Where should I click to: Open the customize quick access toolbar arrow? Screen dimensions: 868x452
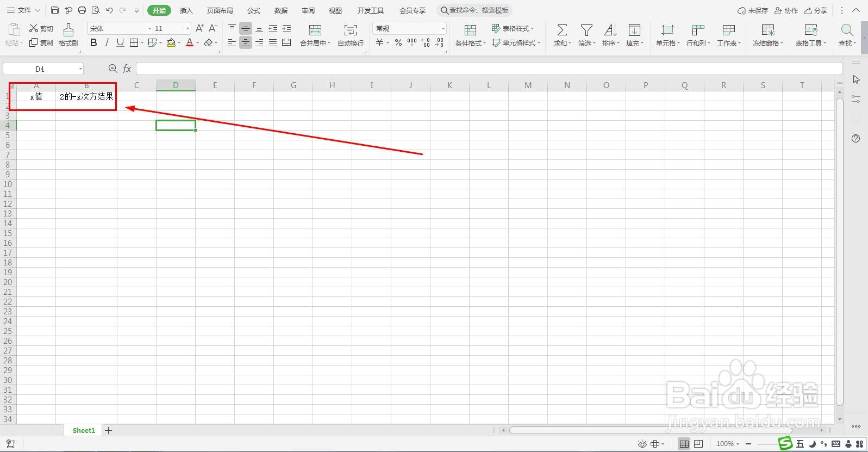tap(136, 10)
